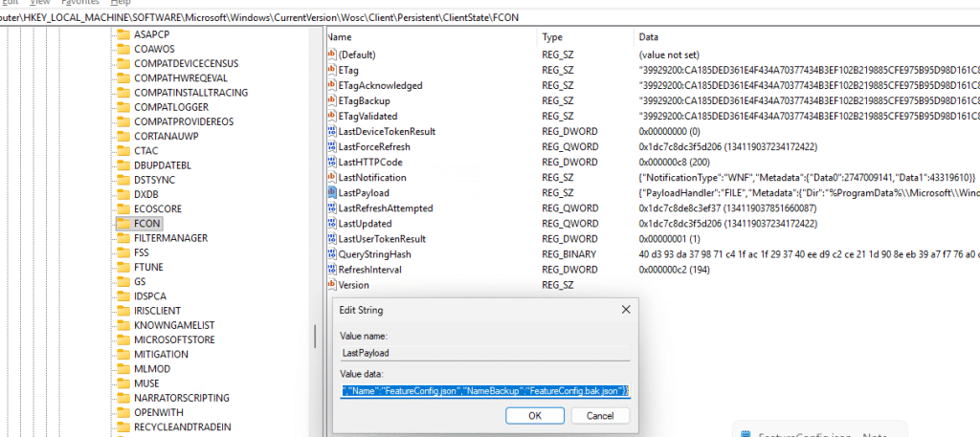Click the KNOWNGAMELIST folder icon
This screenshot has width=980, height=437.
(122, 325)
